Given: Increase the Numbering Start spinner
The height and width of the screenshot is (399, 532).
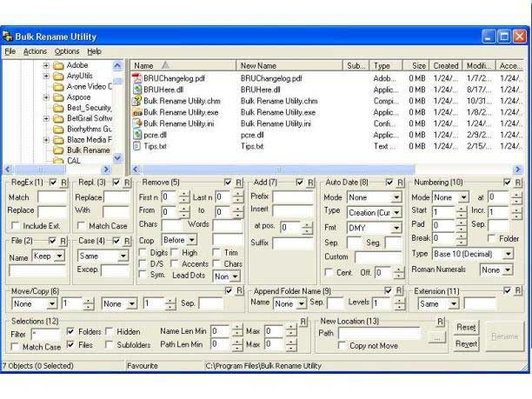Looking at the screenshot, I should [x=461, y=209].
